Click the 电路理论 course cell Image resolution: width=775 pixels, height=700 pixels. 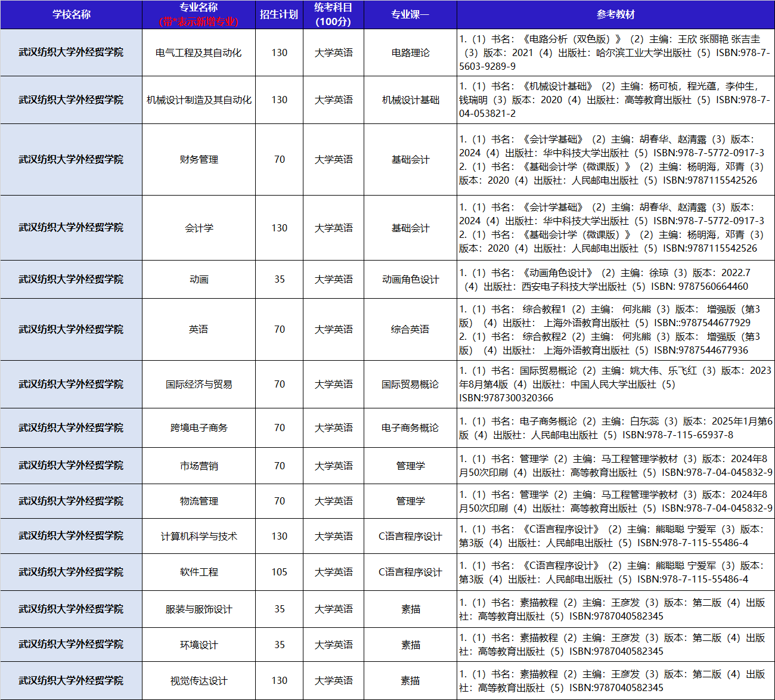(410, 52)
